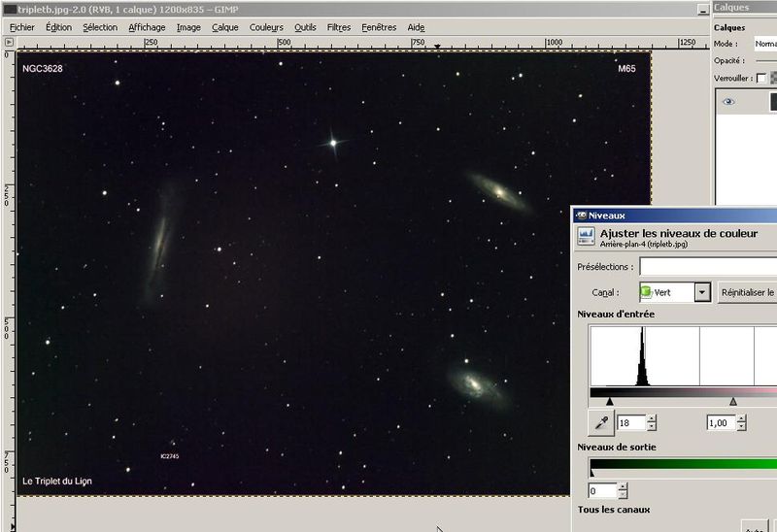This screenshot has width=777, height=532.
Task: Enable the Verrouiller lock checkbox
Action: pyautogui.click(x=761, y=79)
